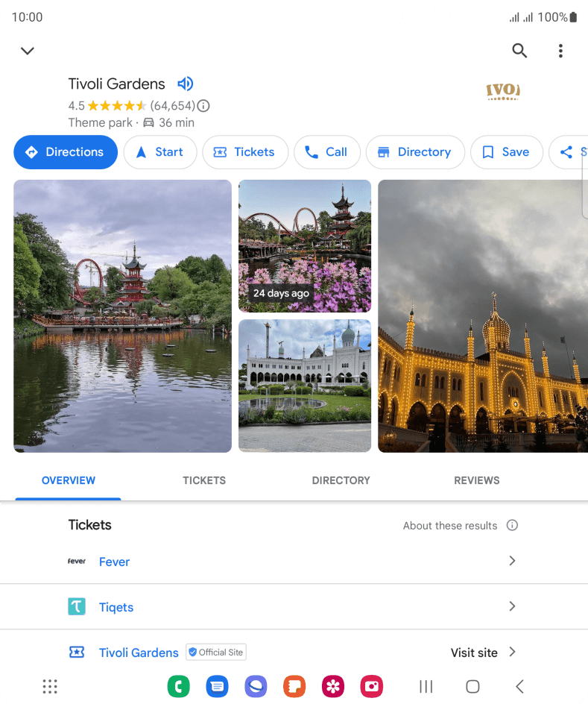Launch the orange Notes app in the dock
Viewport: 588px width, 707px height.
click(x=294, y=687)
